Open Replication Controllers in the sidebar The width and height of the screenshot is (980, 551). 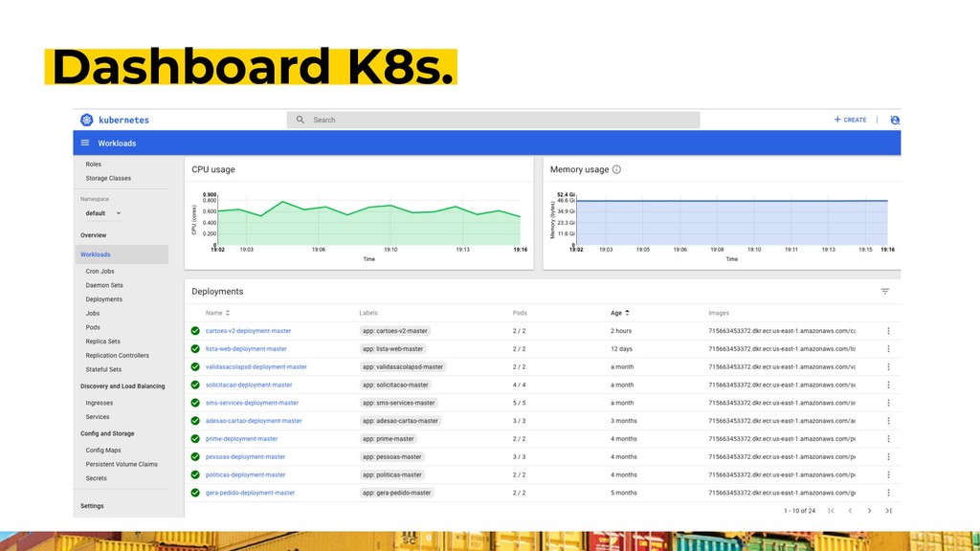tap(118, 356)
